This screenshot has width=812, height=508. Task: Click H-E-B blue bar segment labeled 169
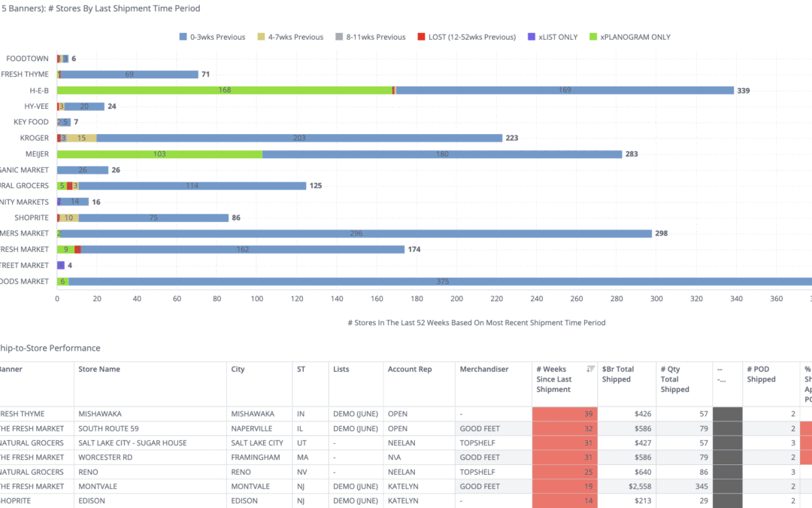coord(565,90)
